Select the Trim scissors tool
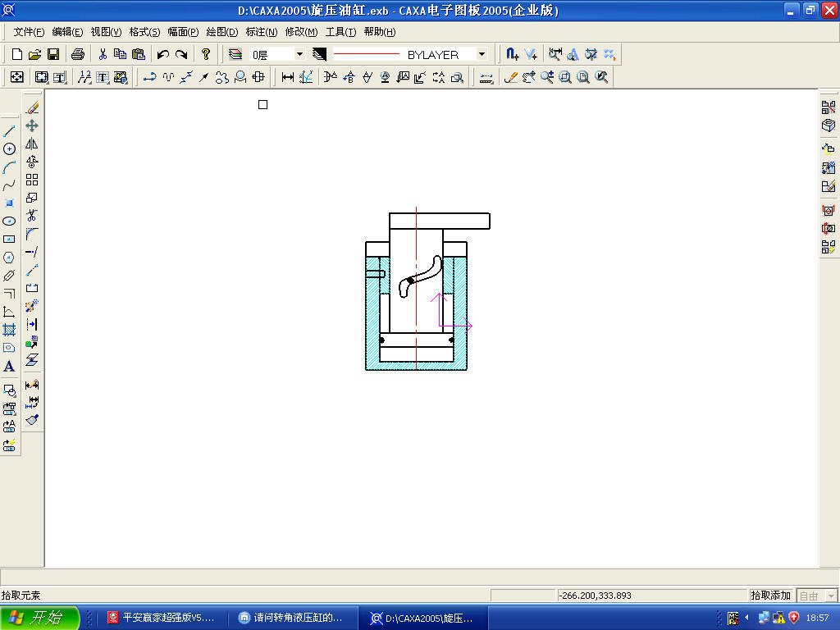 coord(32,216)
